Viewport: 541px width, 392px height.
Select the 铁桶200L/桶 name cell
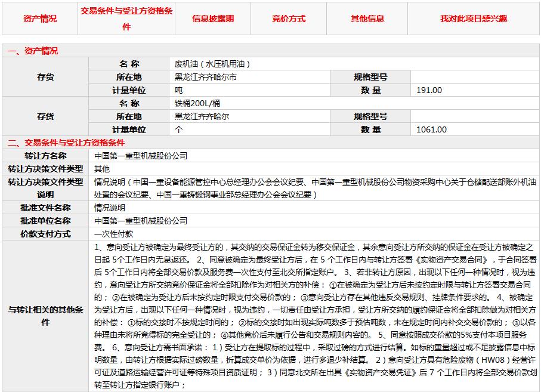tap(197, 103)
